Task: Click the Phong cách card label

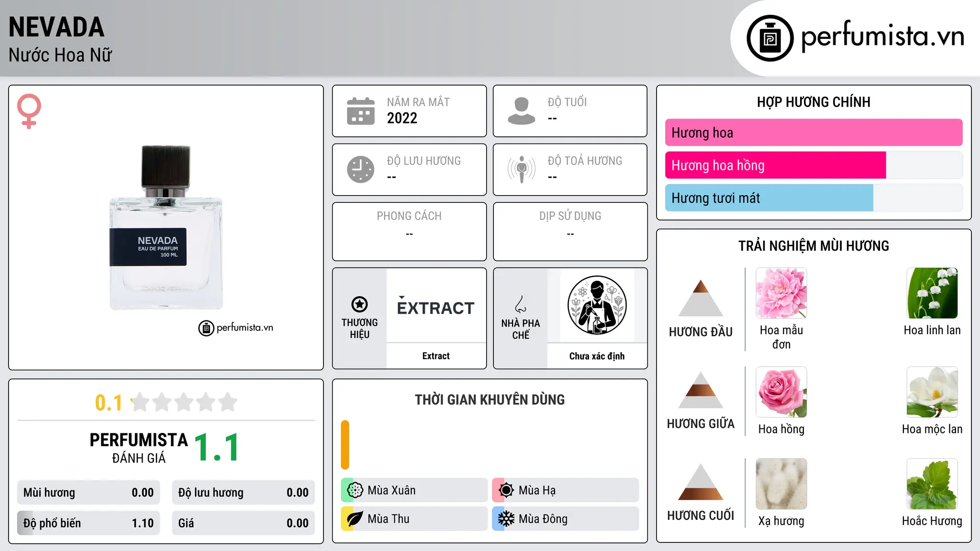Action: pyautogui.click(x=409, y=216)
